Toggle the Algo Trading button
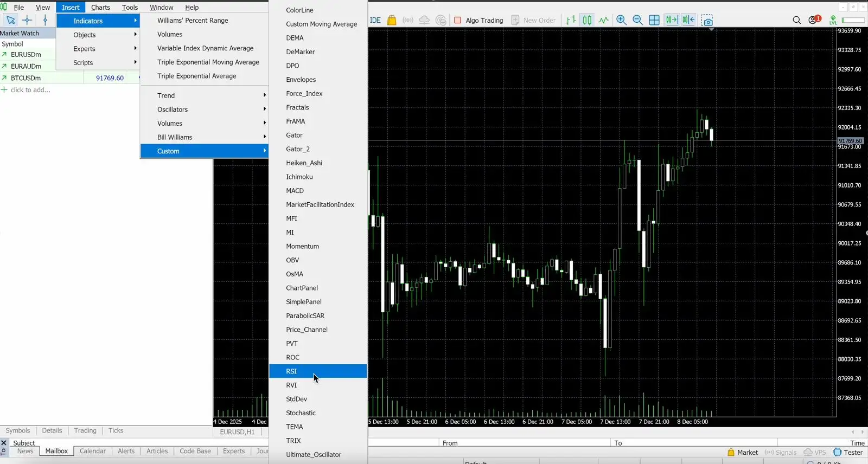868x464 pixels. pos(478,20)
